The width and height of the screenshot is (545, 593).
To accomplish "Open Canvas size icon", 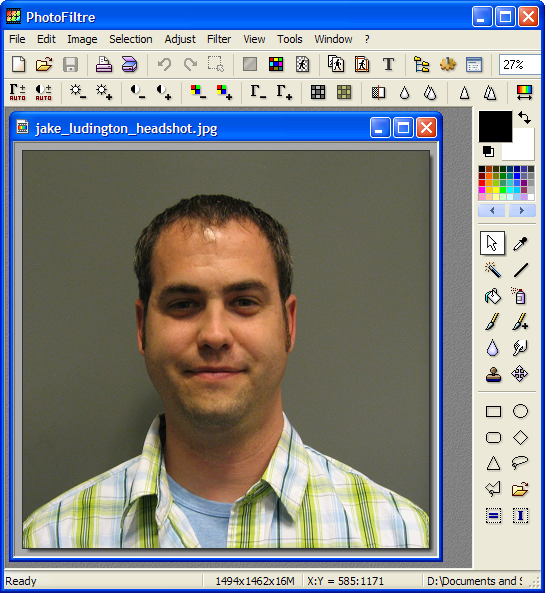I will point(362,64).
